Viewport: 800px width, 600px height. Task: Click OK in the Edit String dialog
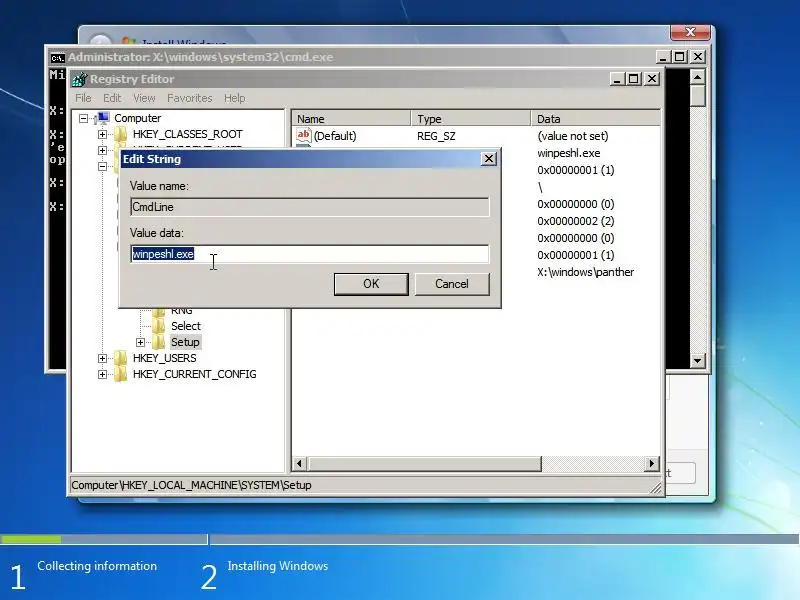371,284
